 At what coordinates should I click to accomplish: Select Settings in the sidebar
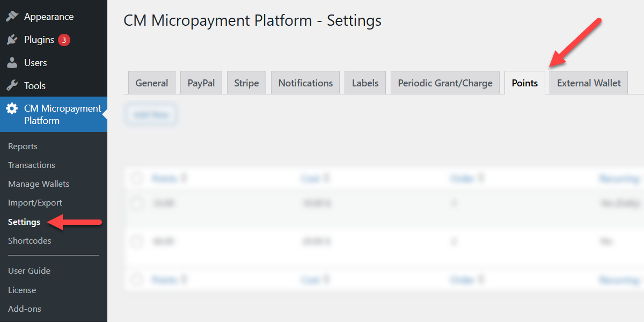[24, 222]
